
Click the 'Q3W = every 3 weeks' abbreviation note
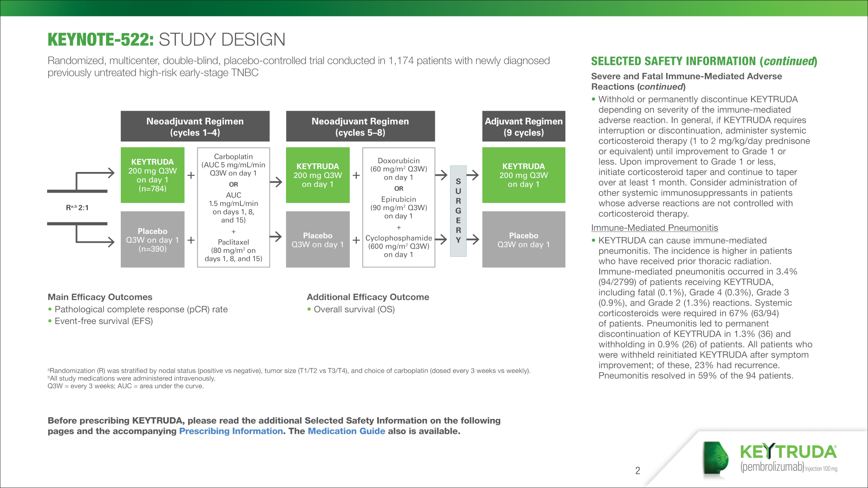click(x=126, y=386)
